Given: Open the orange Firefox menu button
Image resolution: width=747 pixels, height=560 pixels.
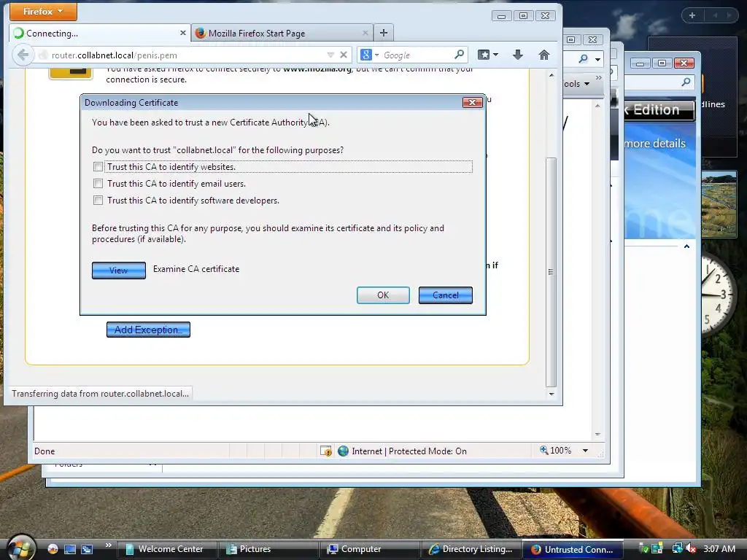Looking at the screenshot, I should [43, 12].
